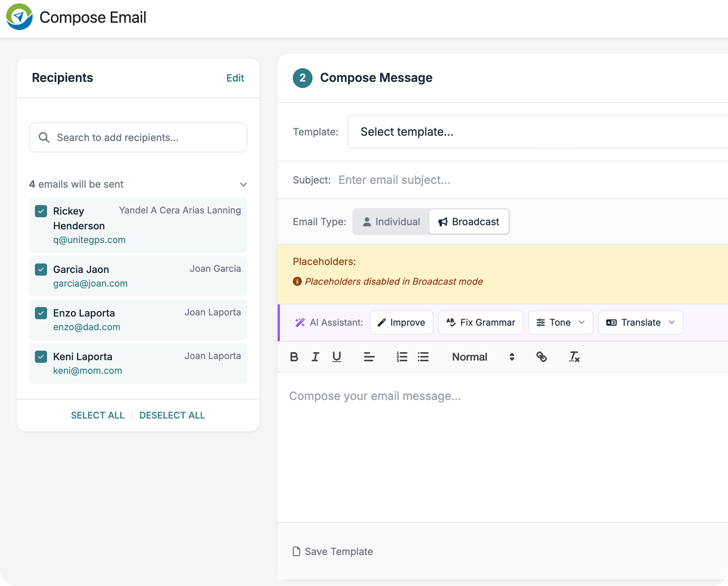Screen dimensions: 728x586
Task: Click the Save Template document icon
Action: tap(296, 551)
